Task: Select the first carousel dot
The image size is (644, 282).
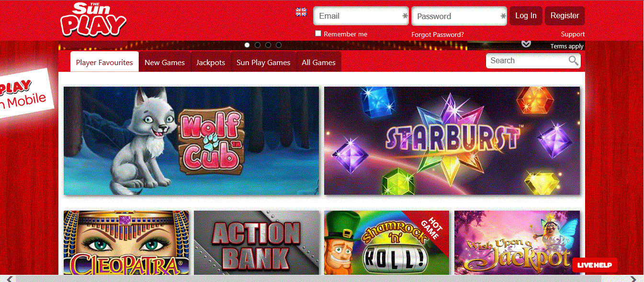Action: point(247,45)
